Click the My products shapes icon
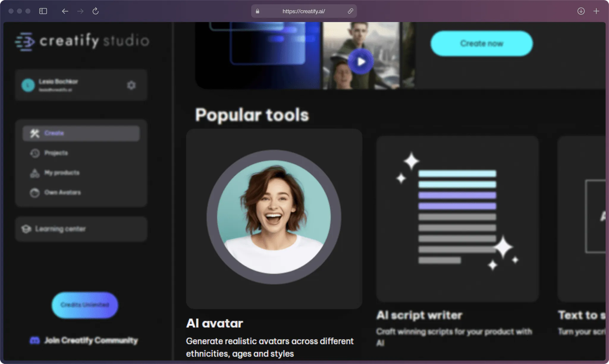The height and width of the screenshot is (364, 609). coord(35,173)
